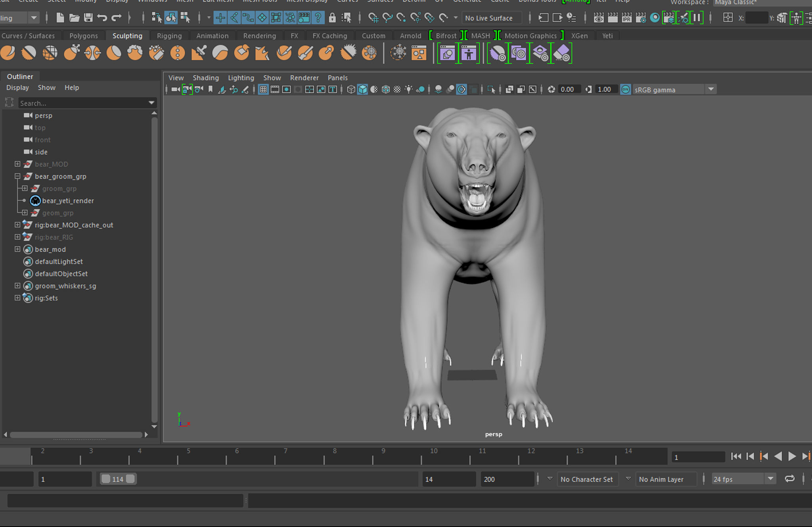Switch to the Rigging shelf tab

[x=169, y=36]
